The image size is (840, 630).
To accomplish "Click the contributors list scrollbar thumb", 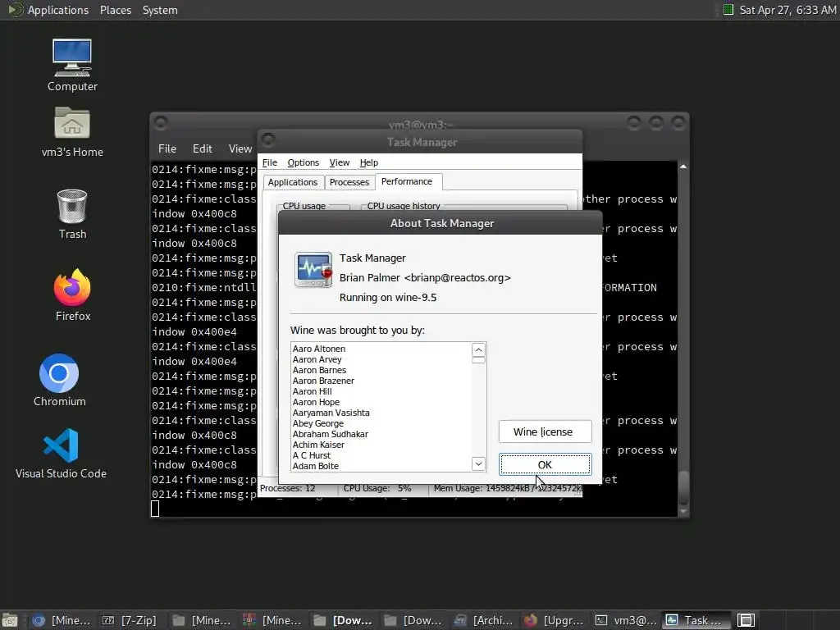I will coord(478,360).
